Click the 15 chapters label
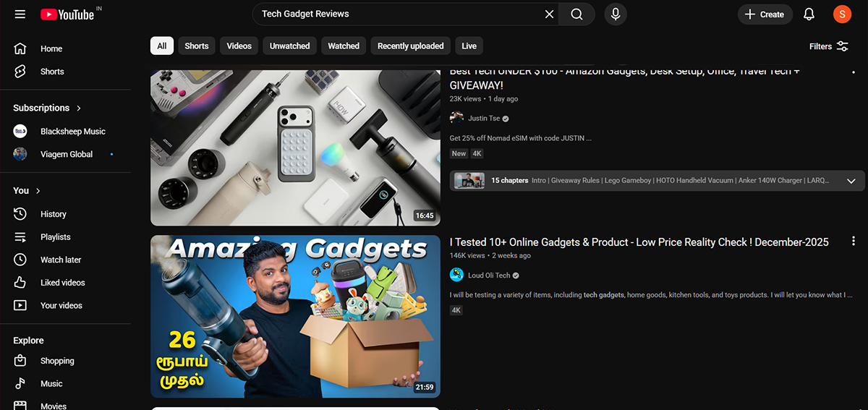The image size is (868, 410). point(510,181)
